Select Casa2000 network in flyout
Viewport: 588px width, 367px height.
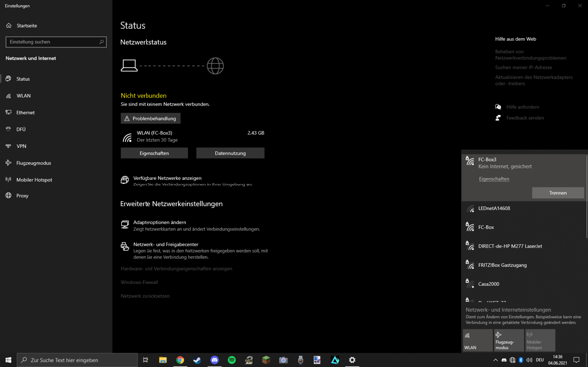click(524, 284)
